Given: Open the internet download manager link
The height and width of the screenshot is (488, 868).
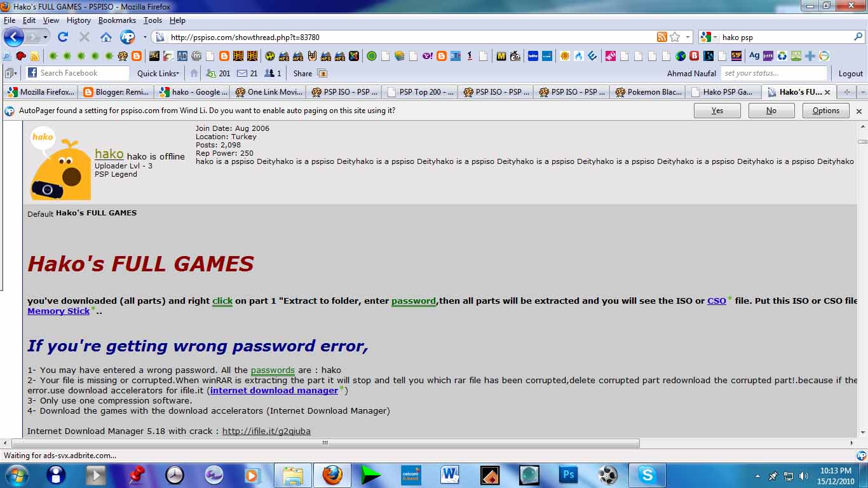Looking at the screenshot, I should click(274, 390).
